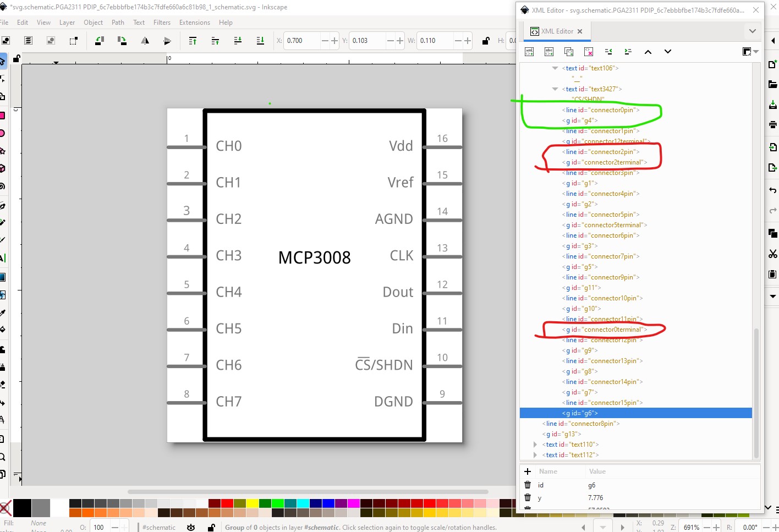Select the rectangle tool in toolbox
This screenshot has width=779, height=532.
2,116
